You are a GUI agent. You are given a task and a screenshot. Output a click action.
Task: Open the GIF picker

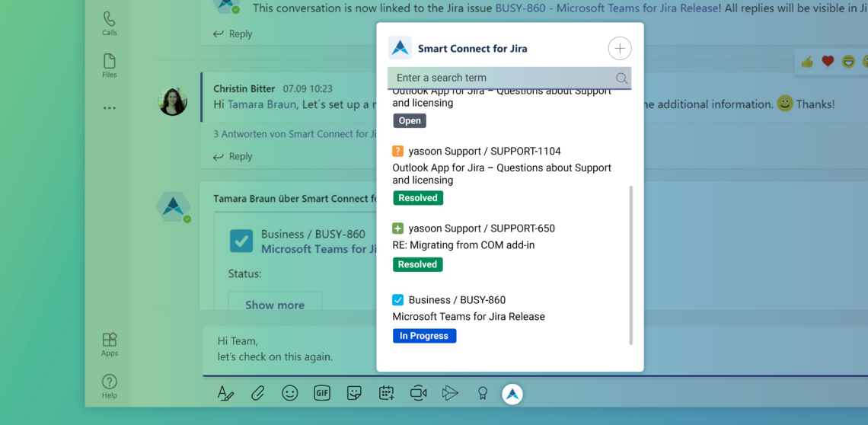pos(321,394)
